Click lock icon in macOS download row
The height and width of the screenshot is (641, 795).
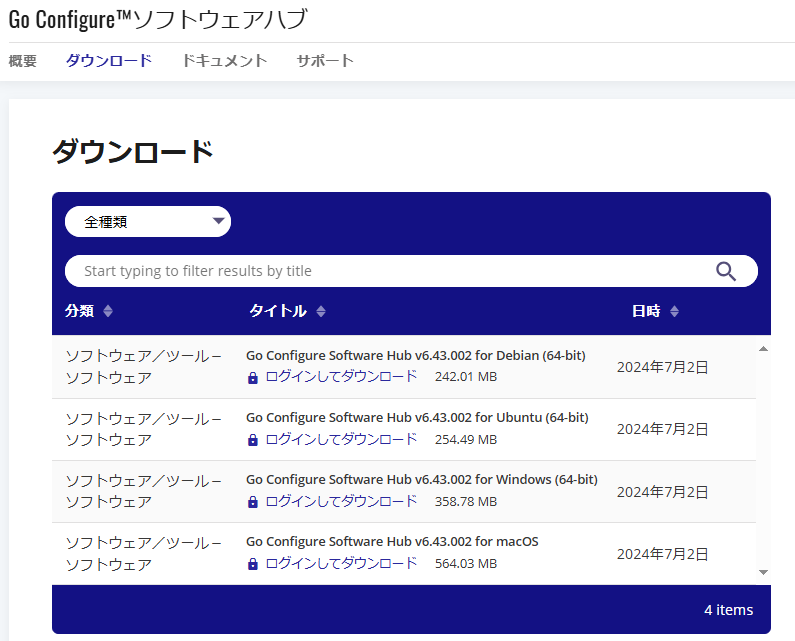click(253, 564)
